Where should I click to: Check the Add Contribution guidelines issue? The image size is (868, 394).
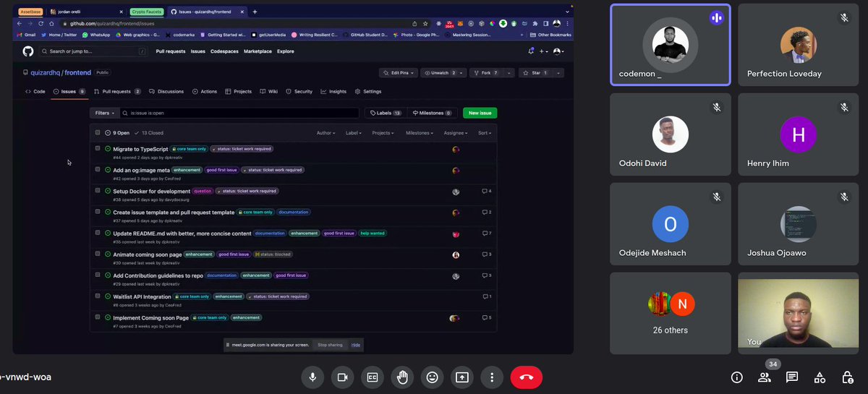[98, 274]
